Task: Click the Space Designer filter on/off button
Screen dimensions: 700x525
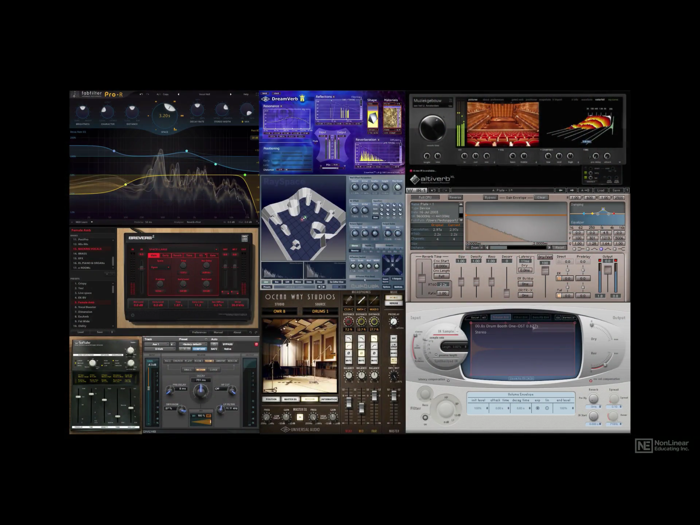Action: click(425, 417)
